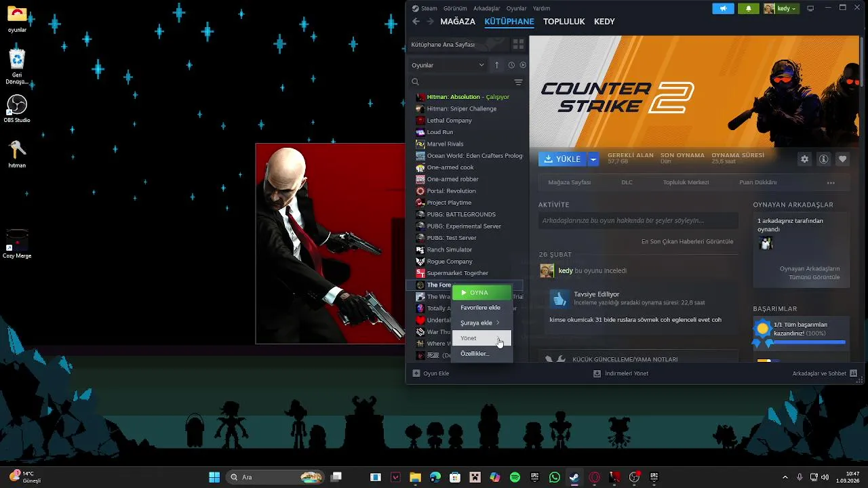
Task: Open Oynayan Arkadaşların Tümünü Görüntüle link
Action: coord(810,273)
